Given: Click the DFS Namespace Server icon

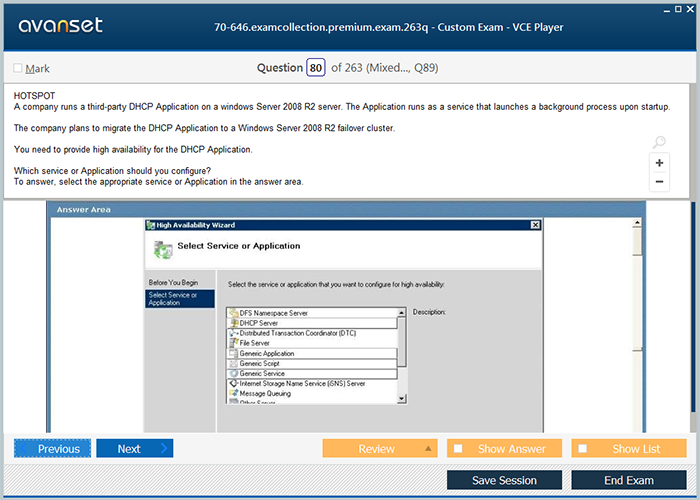Looking at the screenshot, I should (233, 313).
